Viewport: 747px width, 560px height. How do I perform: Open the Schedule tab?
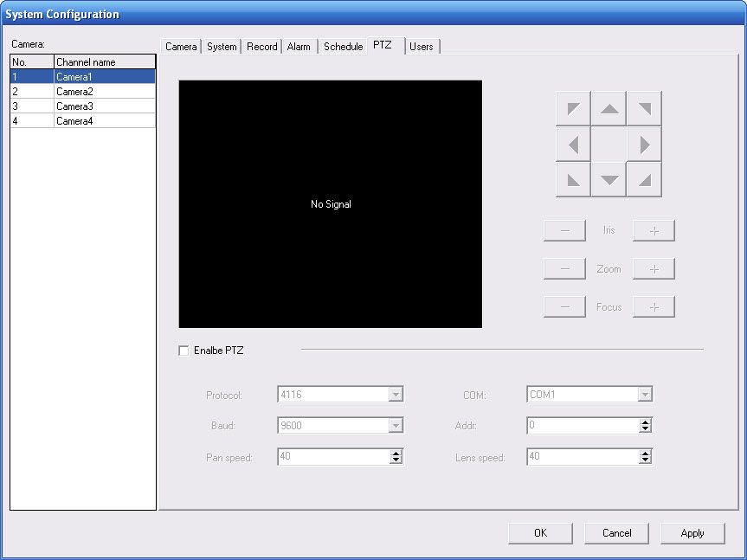pos(343,47)
